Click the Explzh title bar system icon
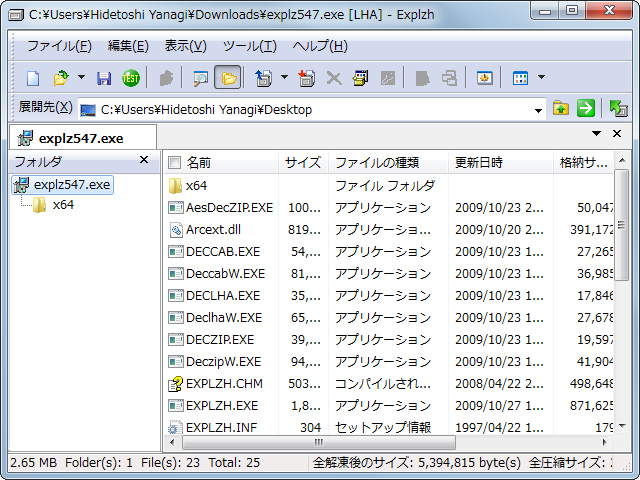Viewport: 640px width, 480px height. click(16, 15)
